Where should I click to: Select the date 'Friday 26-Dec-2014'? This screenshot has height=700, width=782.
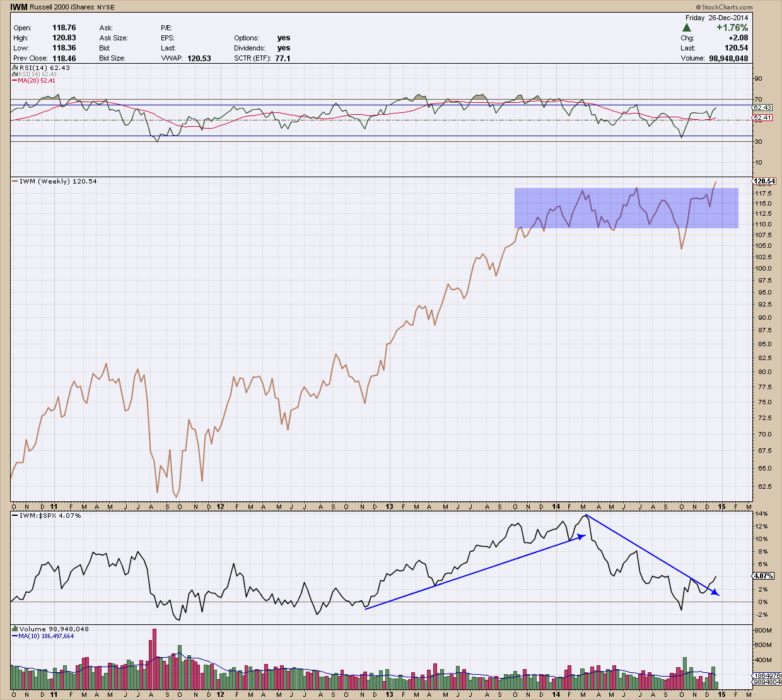(x=716, y=18)
